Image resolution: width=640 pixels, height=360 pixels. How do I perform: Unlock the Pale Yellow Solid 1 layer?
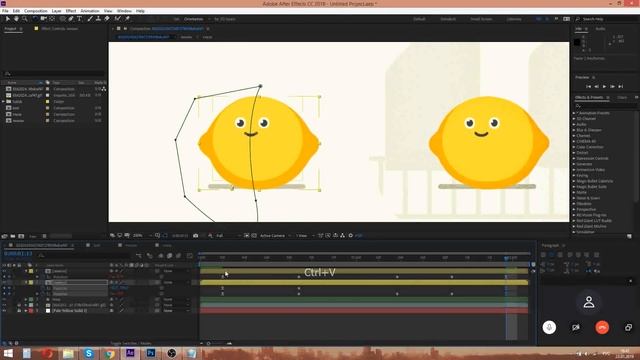click(x=19, y=311)
